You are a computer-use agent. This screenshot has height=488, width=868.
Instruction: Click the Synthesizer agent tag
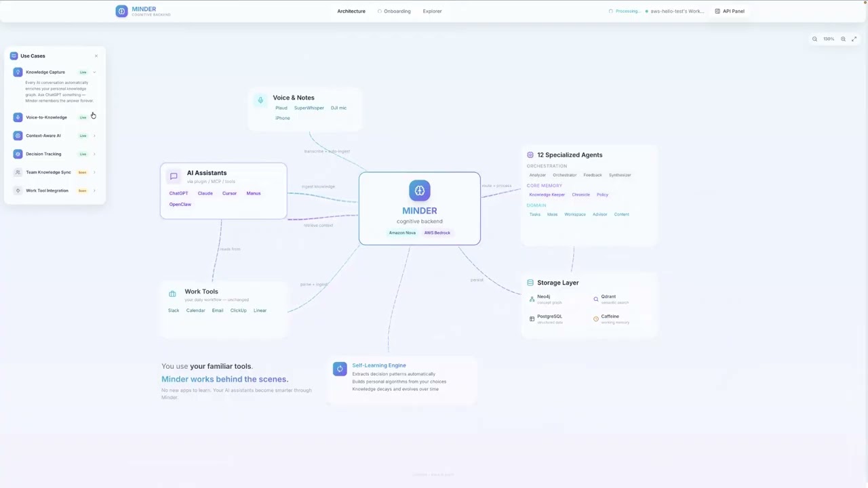[x=620, y=175]
